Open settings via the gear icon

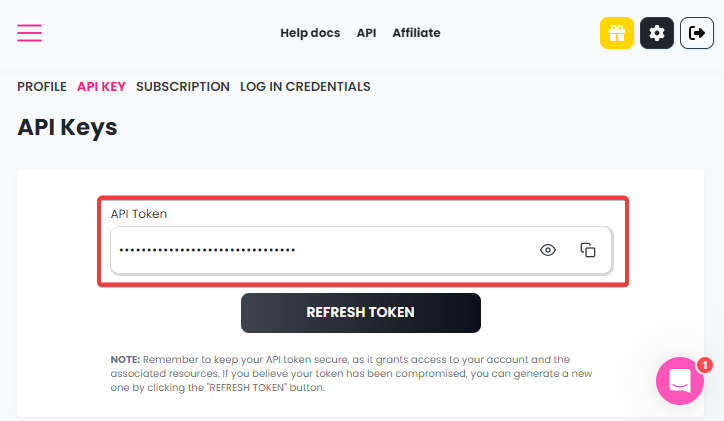pos(657,33)
